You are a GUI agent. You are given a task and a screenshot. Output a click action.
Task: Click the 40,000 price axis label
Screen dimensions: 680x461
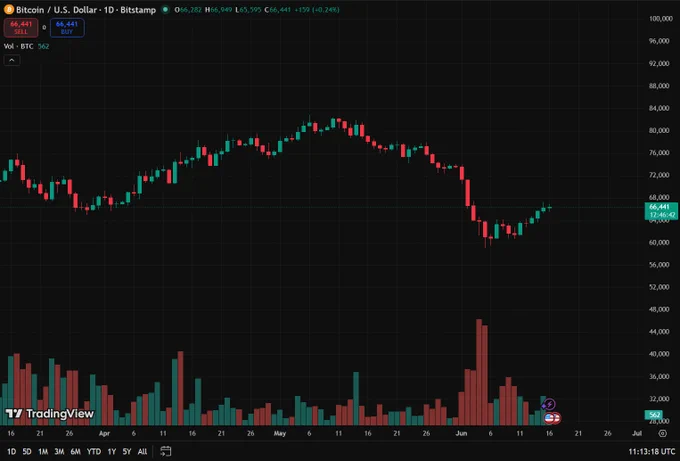pos(659,354)
